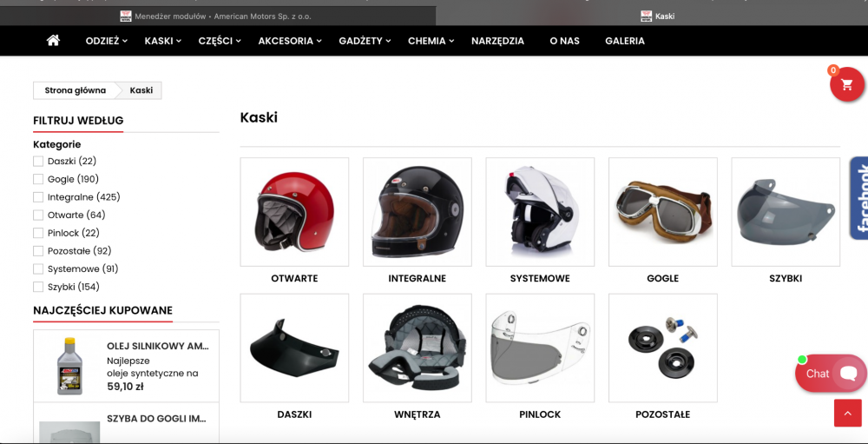The image size is (868, 444).
Task: Click the scroll-to-top arrow button
Action: [847, 413]
